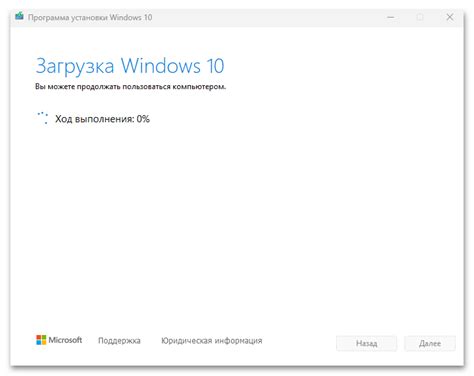Close the Windows 10 setup window
The height and width of the screenshot is (376, 474).
coord(450,17)
